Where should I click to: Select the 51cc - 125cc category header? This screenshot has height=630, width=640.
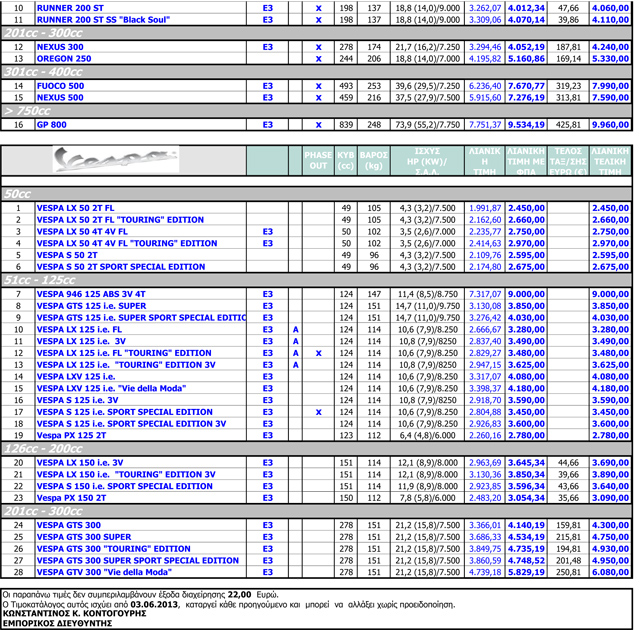coord(33,280)
